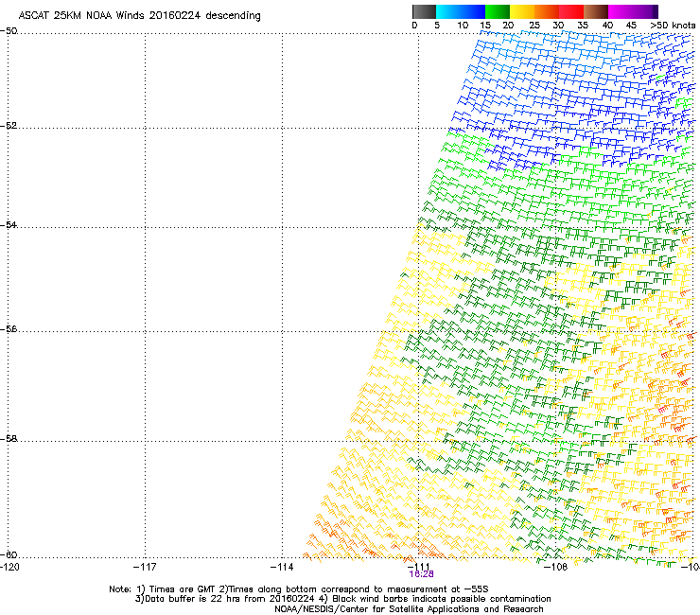Viewport: 700px width, 615px height.
Task: Click the purple '16:28' time stamp
Action: [421, 574]
